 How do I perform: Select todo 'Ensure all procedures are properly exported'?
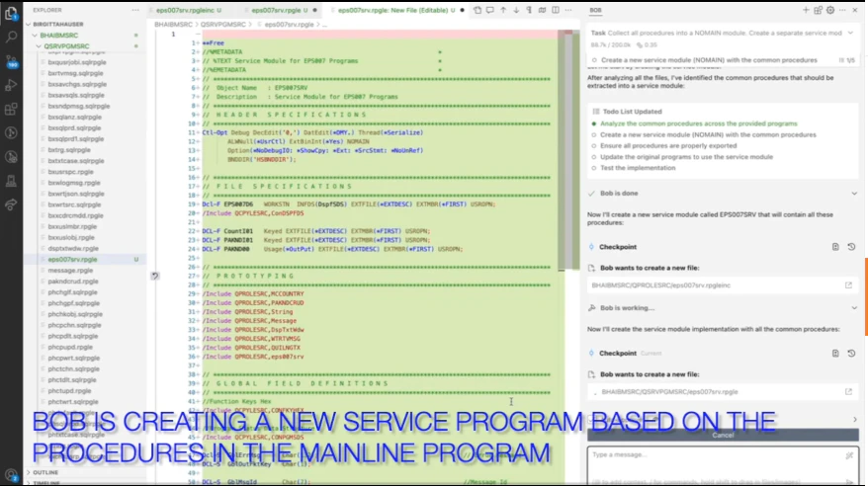point(668,146)
